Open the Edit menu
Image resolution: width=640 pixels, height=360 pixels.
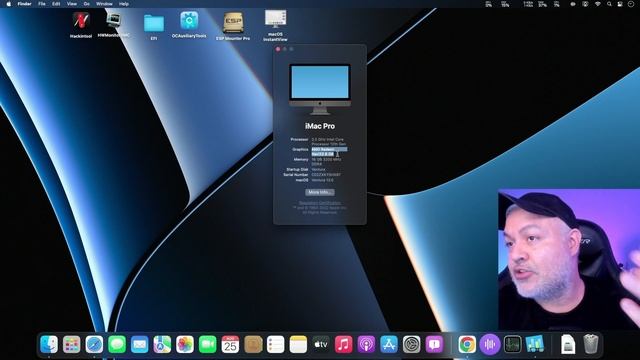coord(56,4)
